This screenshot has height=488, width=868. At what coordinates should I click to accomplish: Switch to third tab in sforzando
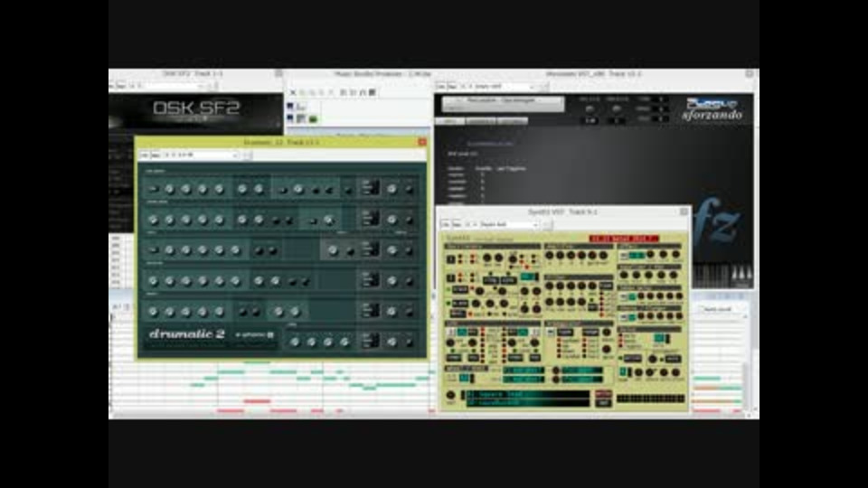pyautogui.click(x=512, y=121)
